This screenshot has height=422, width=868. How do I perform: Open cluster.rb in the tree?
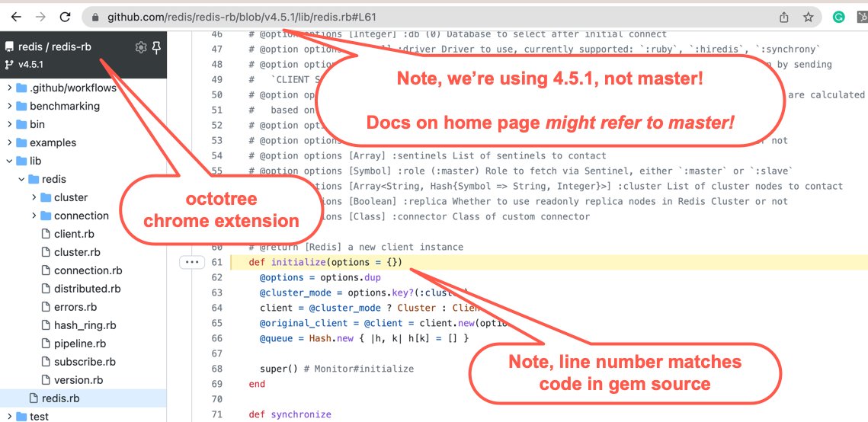(x=78, y=252)
